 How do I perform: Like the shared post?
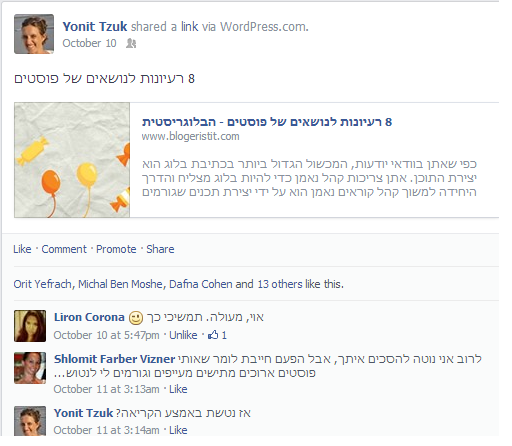(22, 249)
